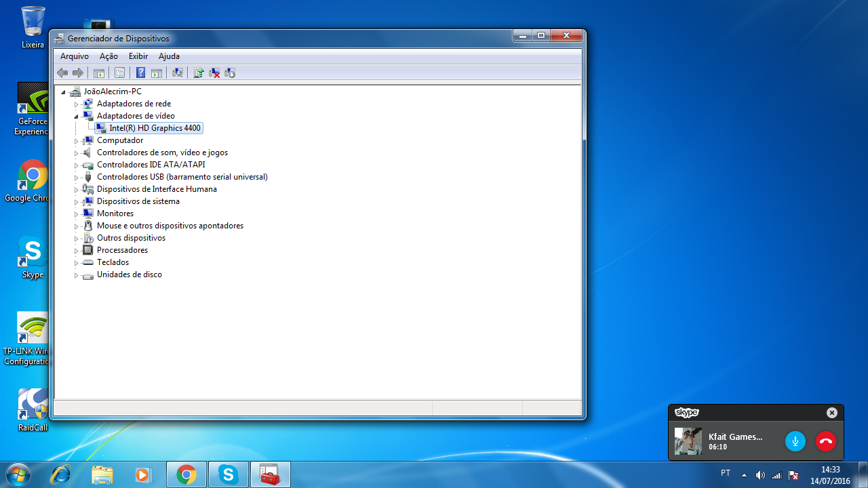
Task: Select the Unidades de disco entry
Action: (x=130, y=274)
